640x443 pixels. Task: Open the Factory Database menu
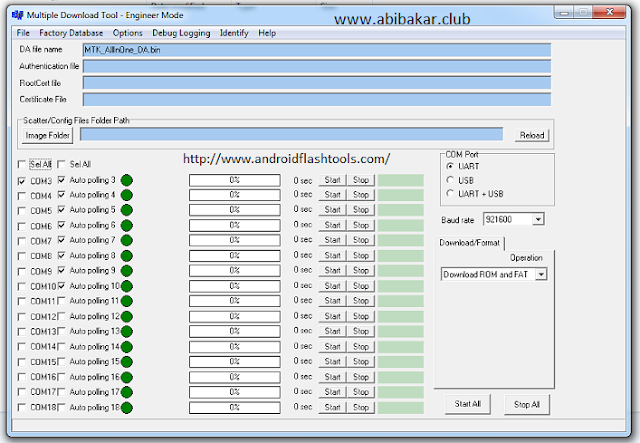click(x=71, y=33)
